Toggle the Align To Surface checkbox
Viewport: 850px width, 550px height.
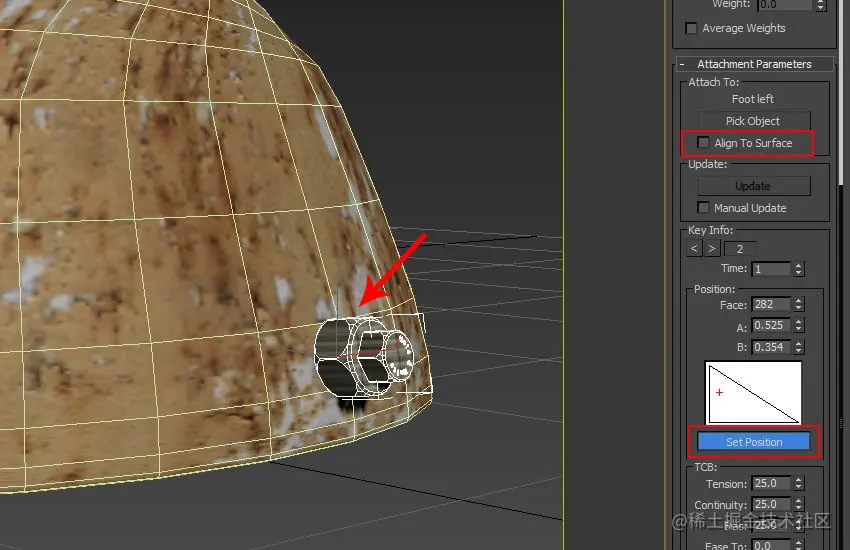click(x=703, y=143)
